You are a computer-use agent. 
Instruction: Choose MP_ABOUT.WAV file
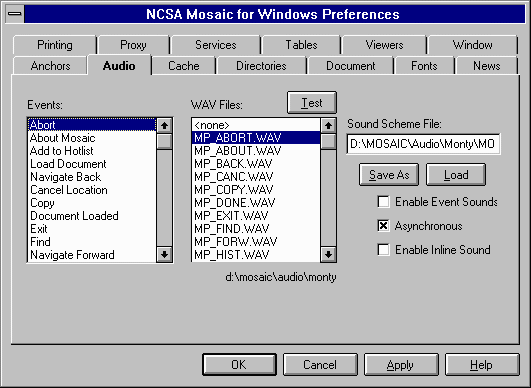point(256,151)
